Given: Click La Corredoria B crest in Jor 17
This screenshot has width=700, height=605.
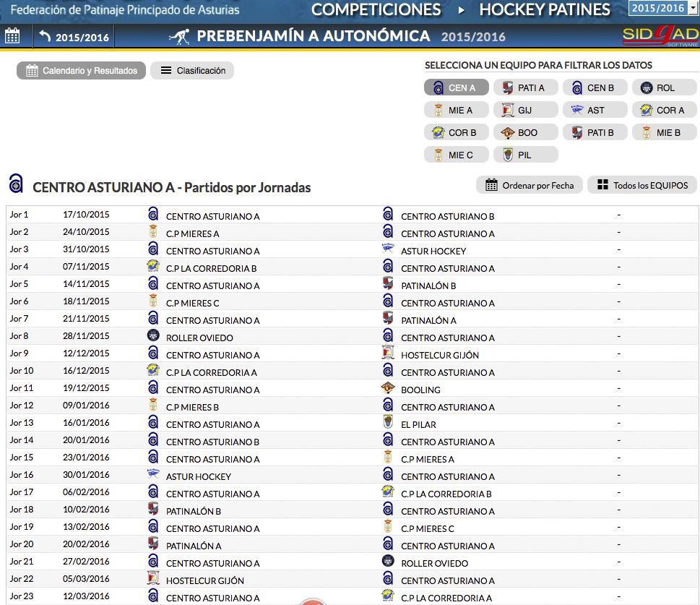Looking at the screenshot, I should tap(388, 492).
